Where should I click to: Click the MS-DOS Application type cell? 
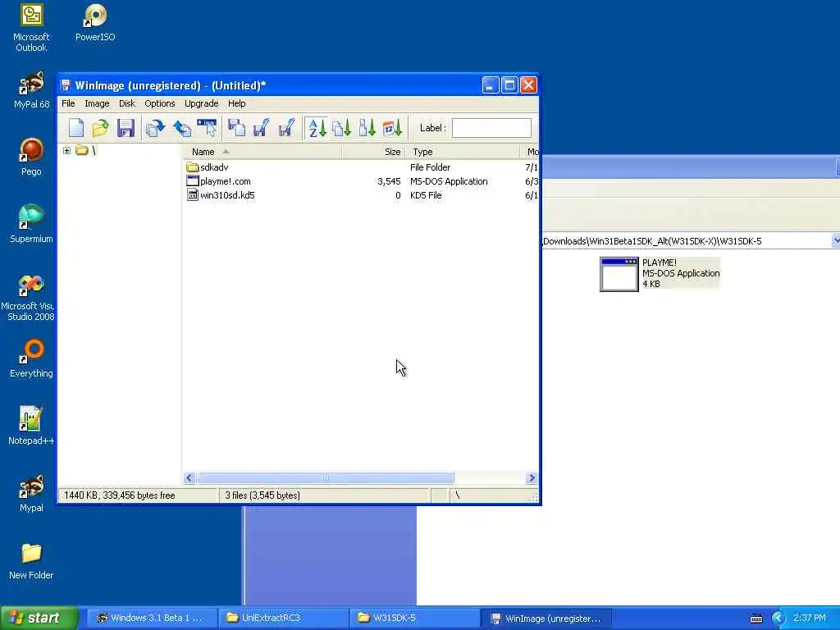pos(449,181)
